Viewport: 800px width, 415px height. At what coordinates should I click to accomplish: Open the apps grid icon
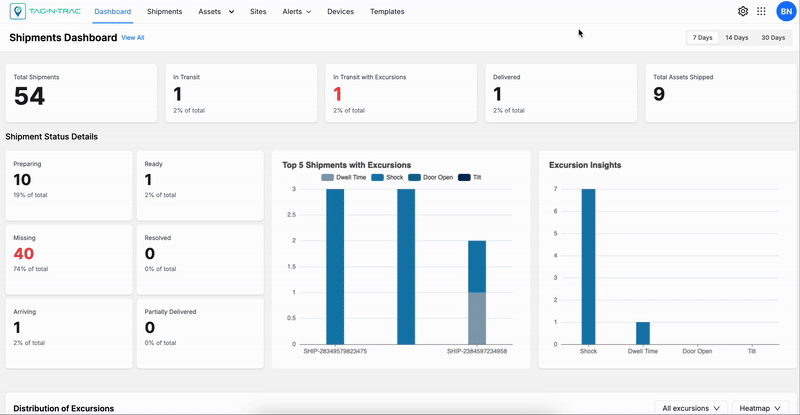coord(762,12)
